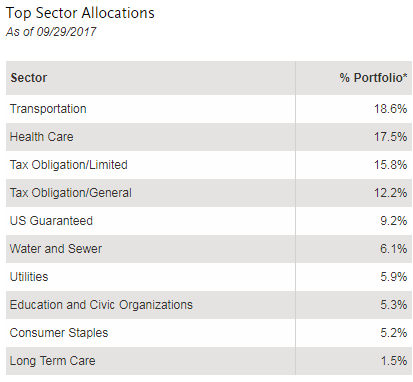
Task: Click the 5.9% Utilities value
Action: 394,277
